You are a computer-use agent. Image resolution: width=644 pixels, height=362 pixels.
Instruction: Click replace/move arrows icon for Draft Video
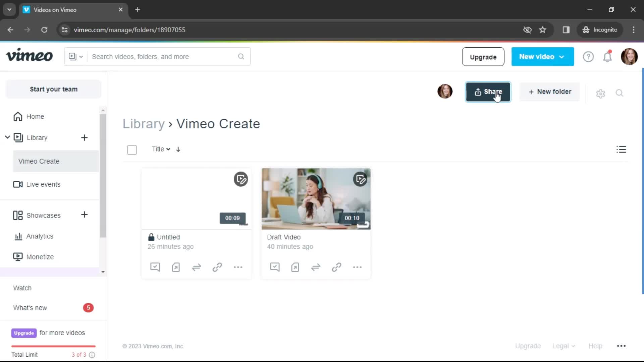coord(316,267)
